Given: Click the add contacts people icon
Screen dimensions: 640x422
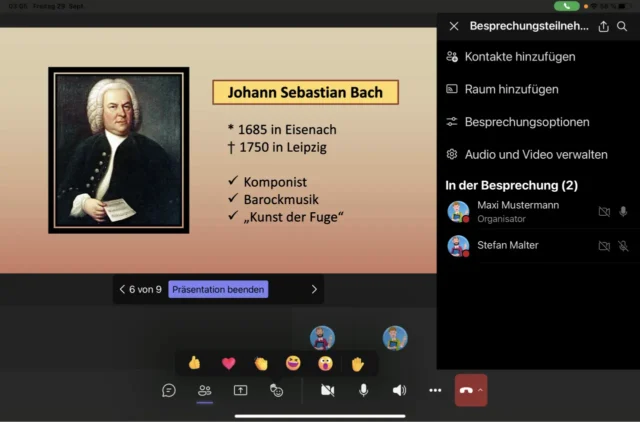Looking at the screenshot, I should [x=452, y=57].
